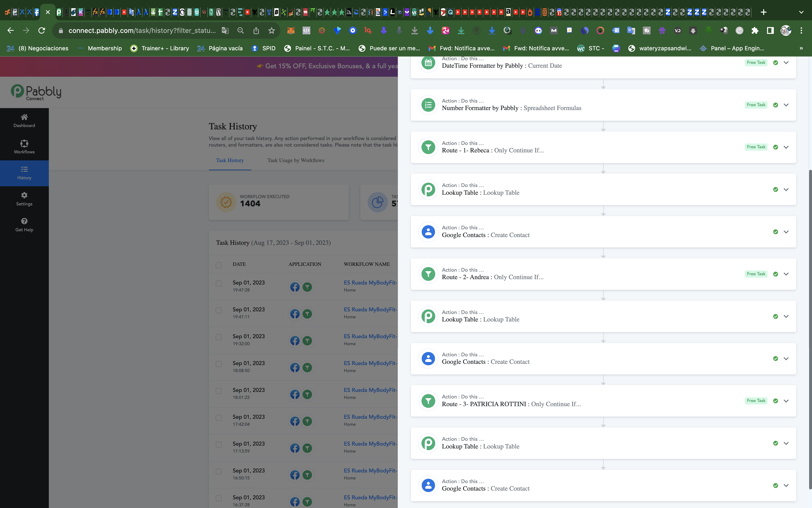
Task: Open the (8) Negociaciones bookmark
Action: 38,48
